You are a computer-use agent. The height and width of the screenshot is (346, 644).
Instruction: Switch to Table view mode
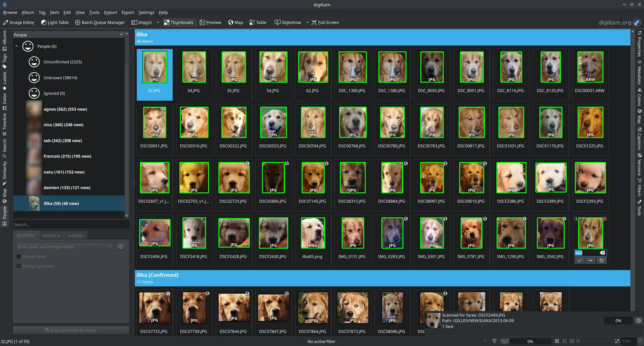[x=258, y=22]
